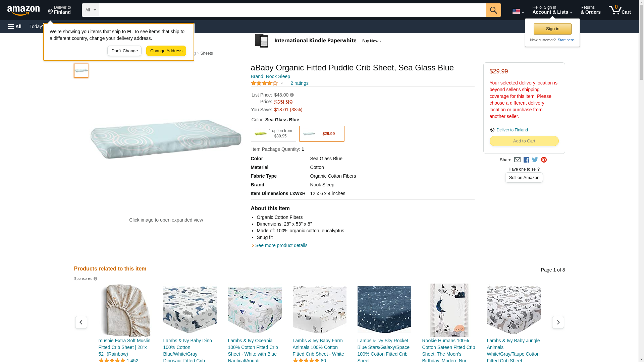Share product on Facebook icon
This screenshot has width=644, height=362.
pos(526,160)
